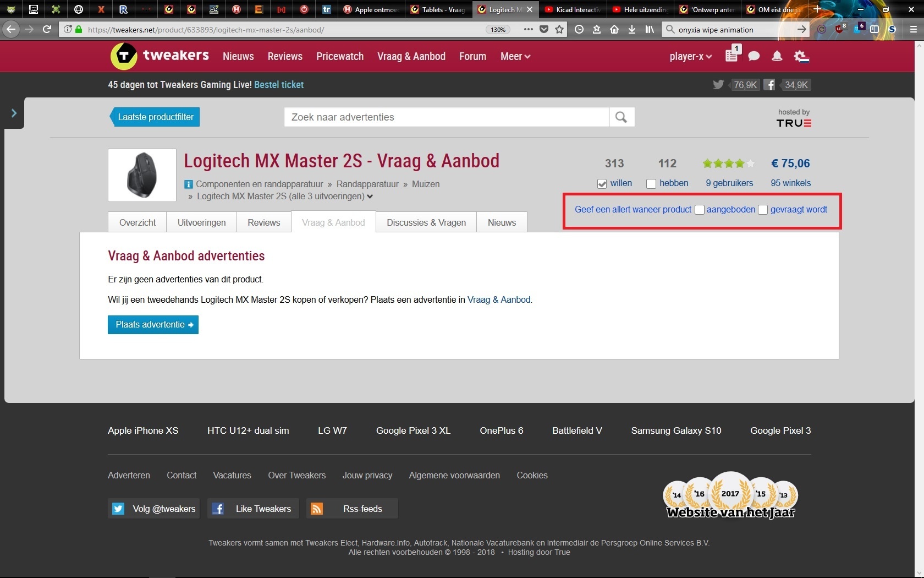Open Vraag & Aanbod in the main navigation
924x578 pixels.
[x=411, y=56]
